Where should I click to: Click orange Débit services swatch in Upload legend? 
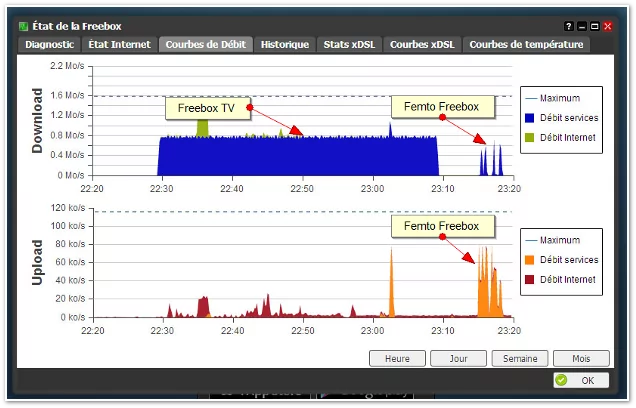coord(530,260)
